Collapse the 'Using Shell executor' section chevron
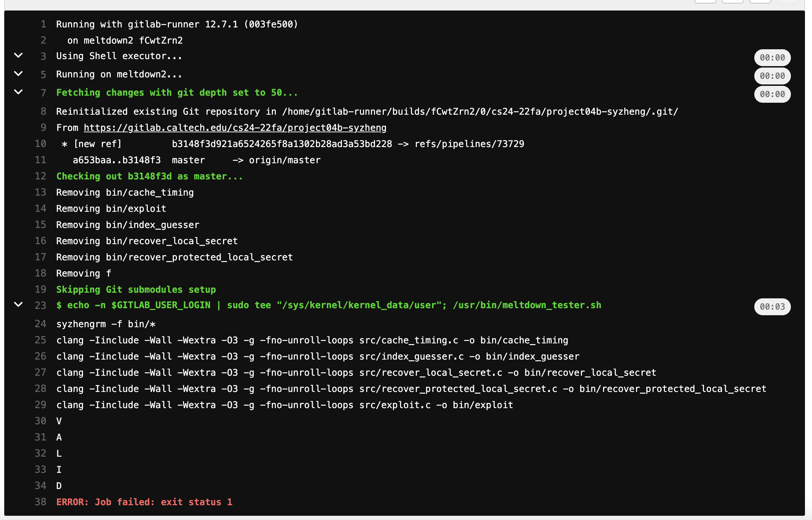 click(18, 56)
